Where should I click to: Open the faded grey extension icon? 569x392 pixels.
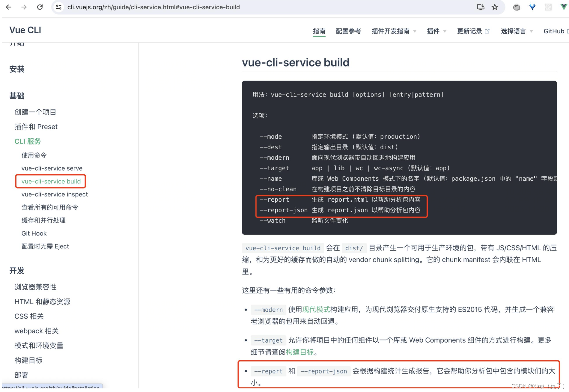pyautogui.click(x=548, y=7)
